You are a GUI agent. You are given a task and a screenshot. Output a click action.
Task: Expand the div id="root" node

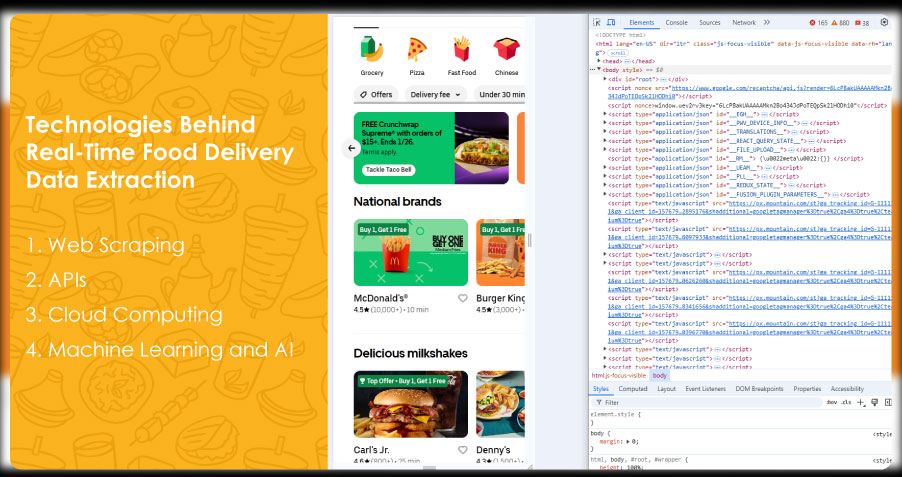(605, 78)
